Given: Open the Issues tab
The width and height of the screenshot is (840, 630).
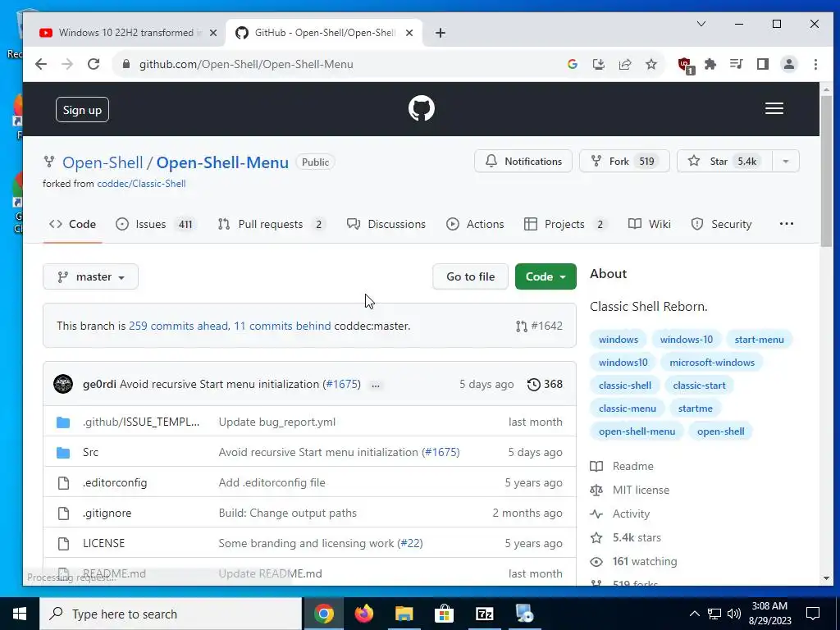Looking at the screenshot, I should pyautogui.click(x=156, y=224).
